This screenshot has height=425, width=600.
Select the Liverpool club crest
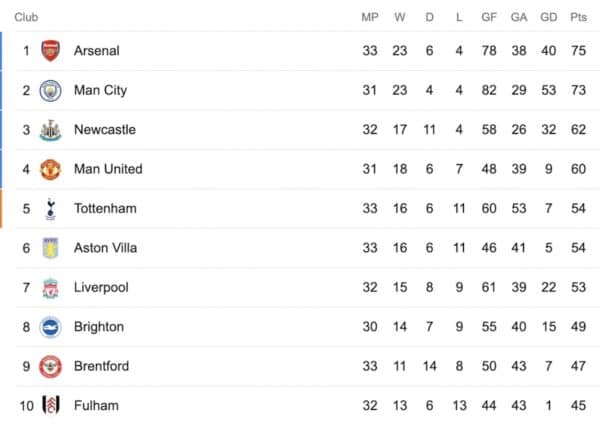click(51, 288)
